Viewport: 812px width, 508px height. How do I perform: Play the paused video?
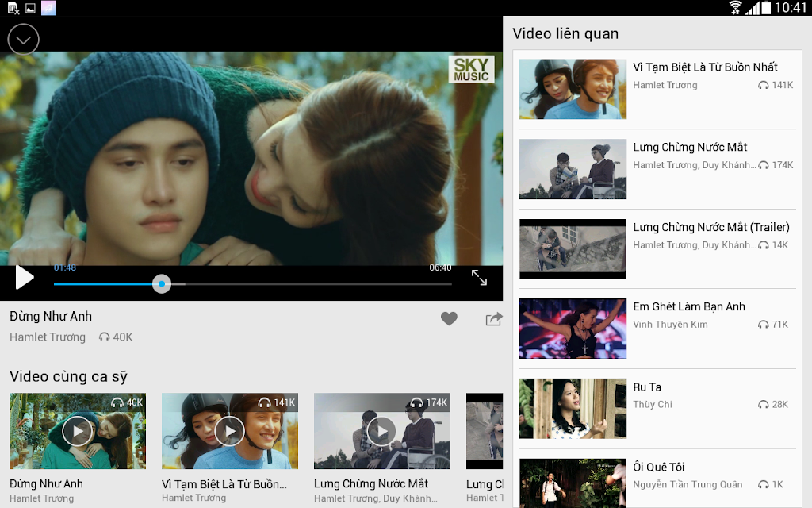(x=25, y=277)
